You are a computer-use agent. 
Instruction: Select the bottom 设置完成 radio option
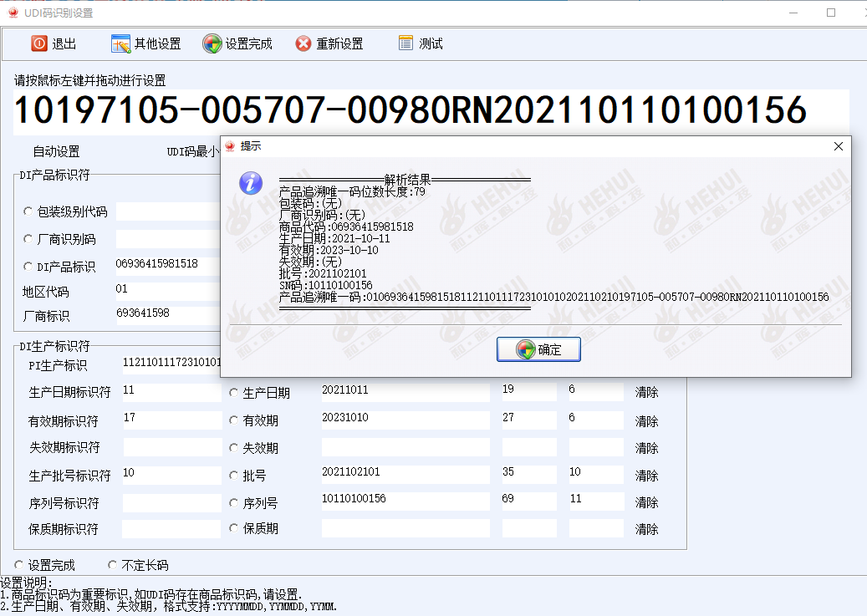19,565
